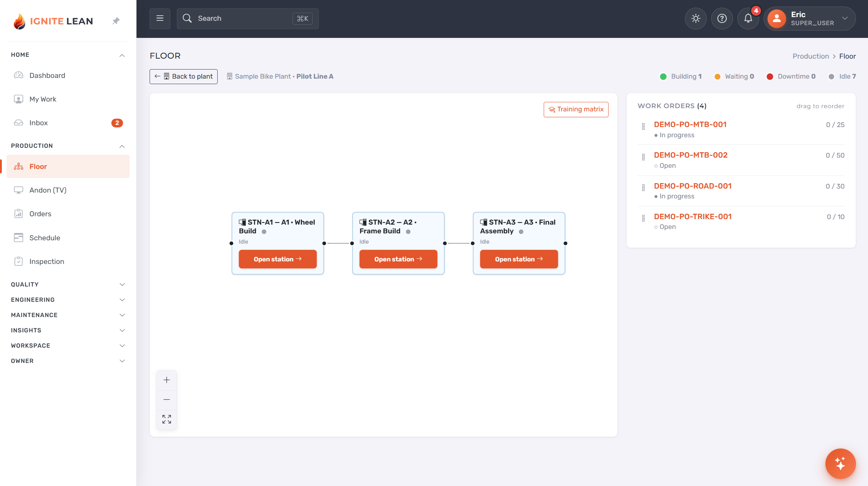This screenshot has width=868, height=486.
Task: Open My Work page
Action: [68, 99]
